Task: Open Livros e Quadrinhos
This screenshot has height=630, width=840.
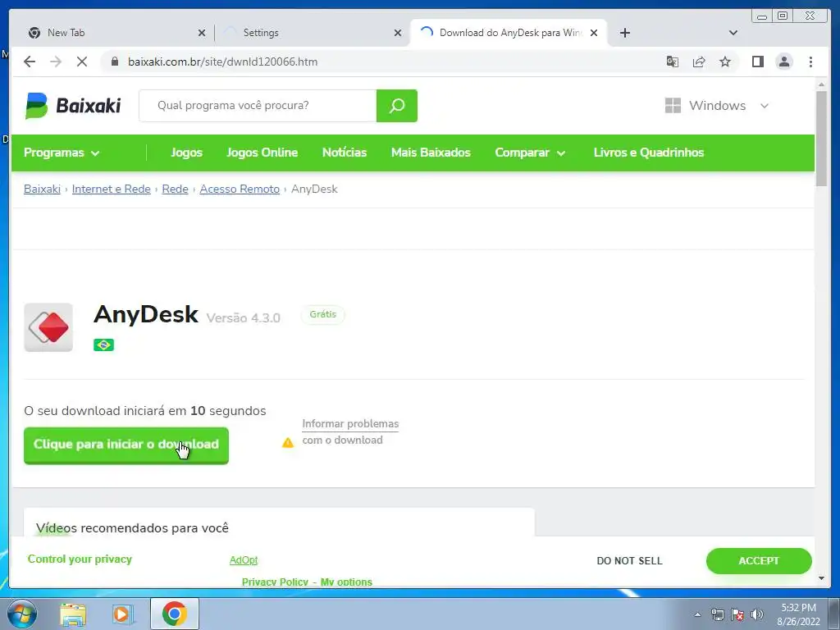Action: click(649, 153)
